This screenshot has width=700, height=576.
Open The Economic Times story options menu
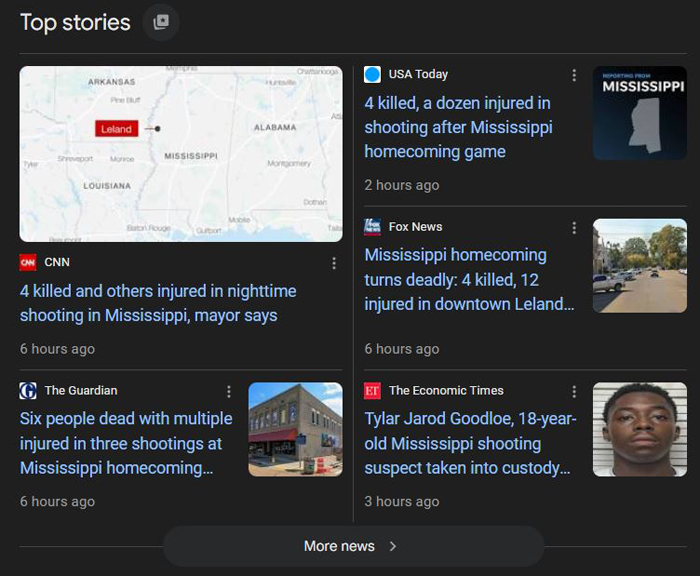(x=574, y=391)
